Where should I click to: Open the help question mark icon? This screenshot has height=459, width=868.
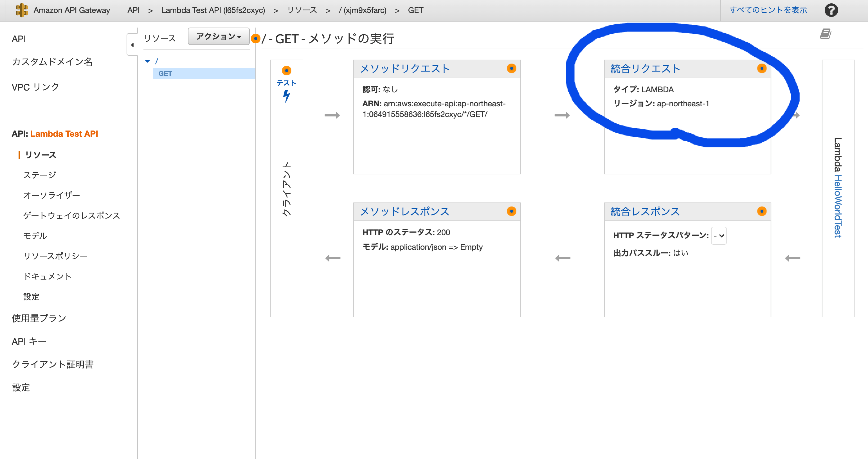click(x=831, y=10)
